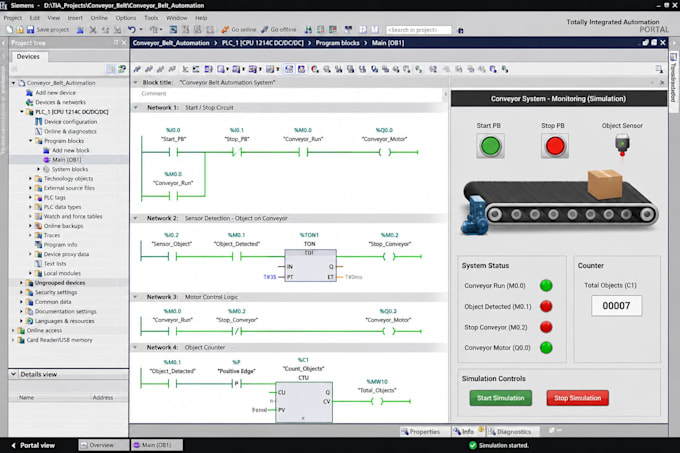Image resolution: width=680 pixels, height=453 pixels.
Task: Click the Stop Conveyor (M0.2) status indicator
Action: coord(546,327)
